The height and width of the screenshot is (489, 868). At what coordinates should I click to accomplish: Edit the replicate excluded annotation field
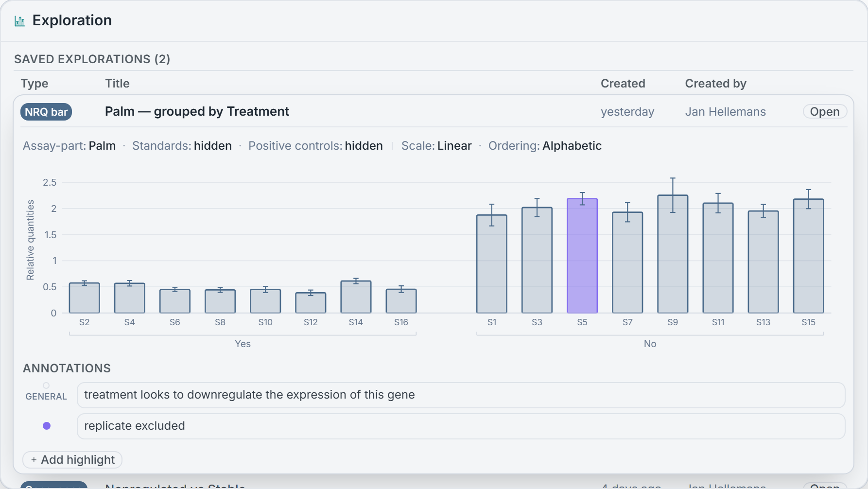point(461,426)
